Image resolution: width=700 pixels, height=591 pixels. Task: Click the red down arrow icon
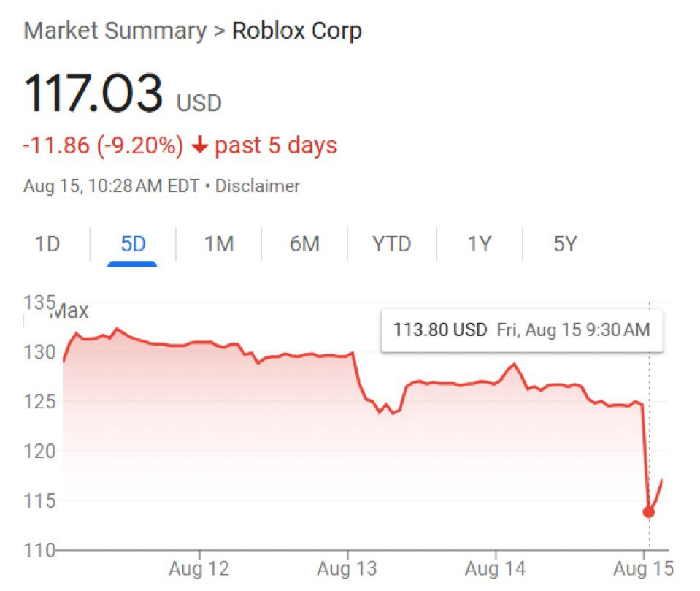pyautogui.click(x=199, y=145)
